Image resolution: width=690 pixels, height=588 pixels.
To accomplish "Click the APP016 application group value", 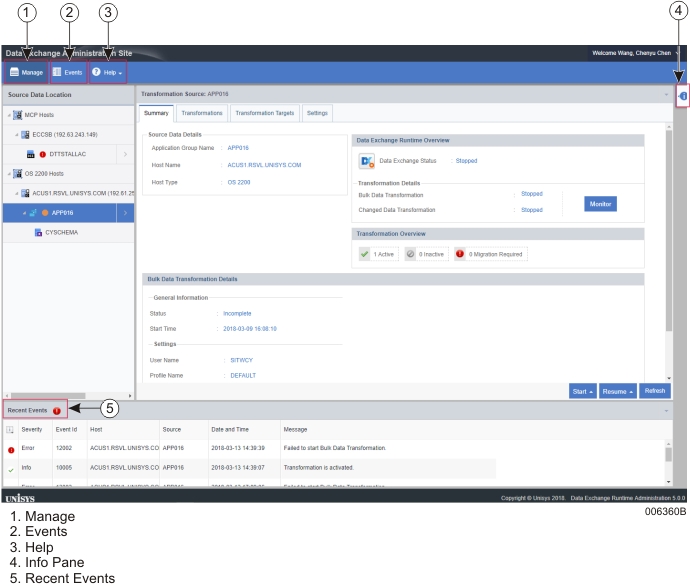I will (x=238, y=148).
